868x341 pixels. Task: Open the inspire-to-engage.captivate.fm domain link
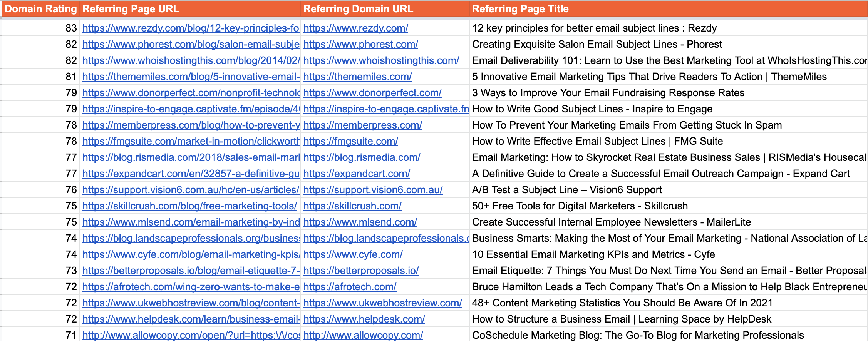(x=386, y=109)
